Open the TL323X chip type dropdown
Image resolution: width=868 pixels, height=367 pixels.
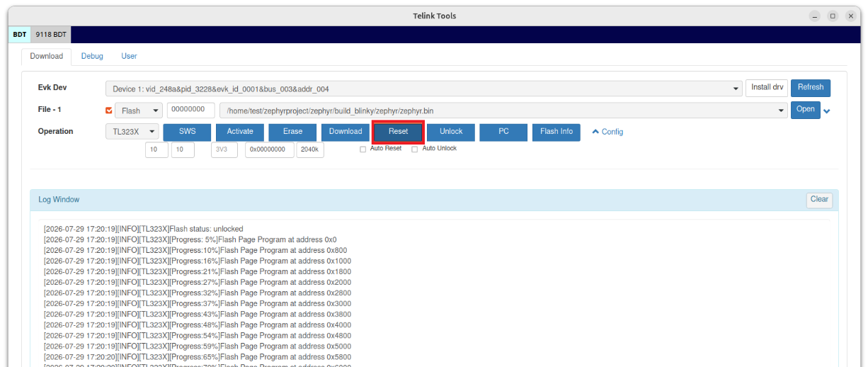click(x=132, y=132)
